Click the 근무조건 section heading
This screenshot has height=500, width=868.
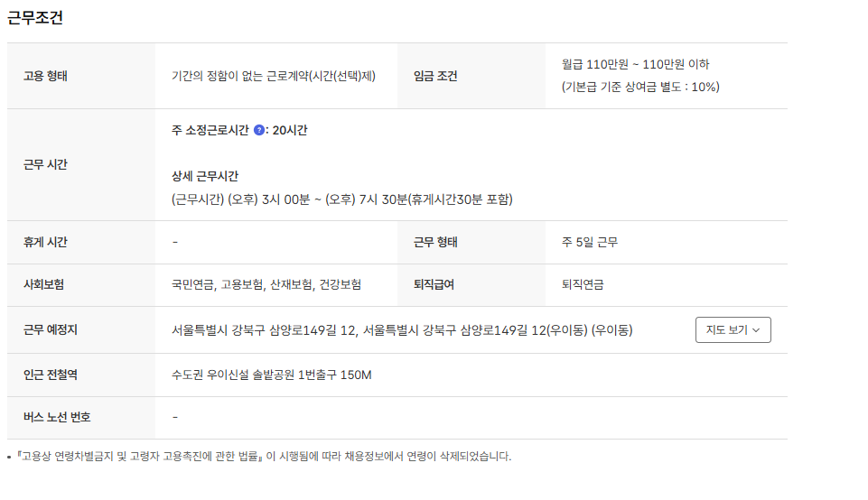coord(35,18)
